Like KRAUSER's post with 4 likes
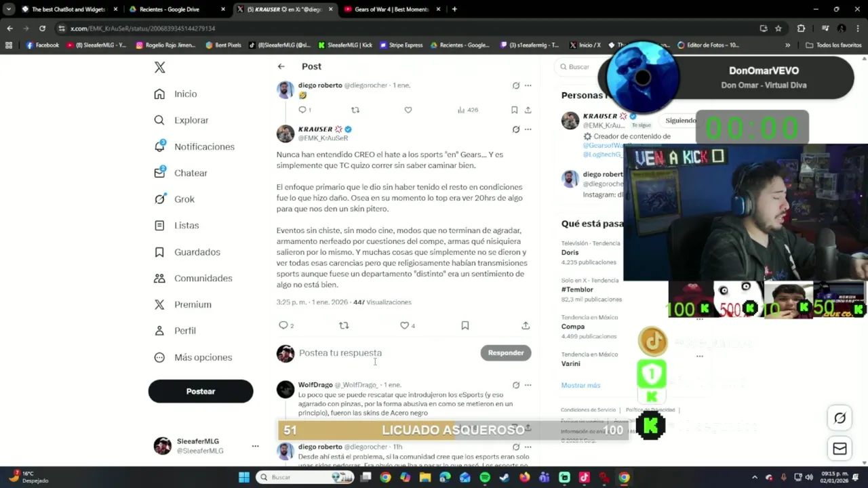The height and width of the screenshot is (488, 868). point(405,325)
